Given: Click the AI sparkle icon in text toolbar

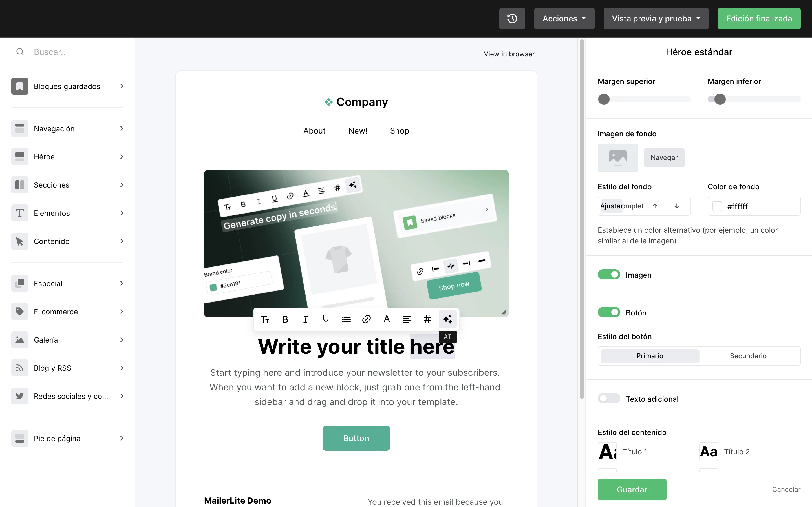Looking at the screenshot, I should click(447, 319).
